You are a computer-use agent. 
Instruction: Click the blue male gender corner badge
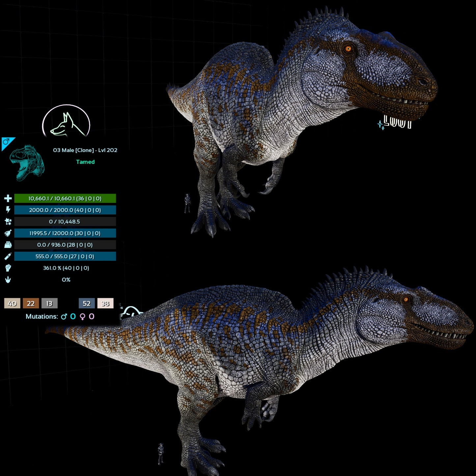(6, 142)
